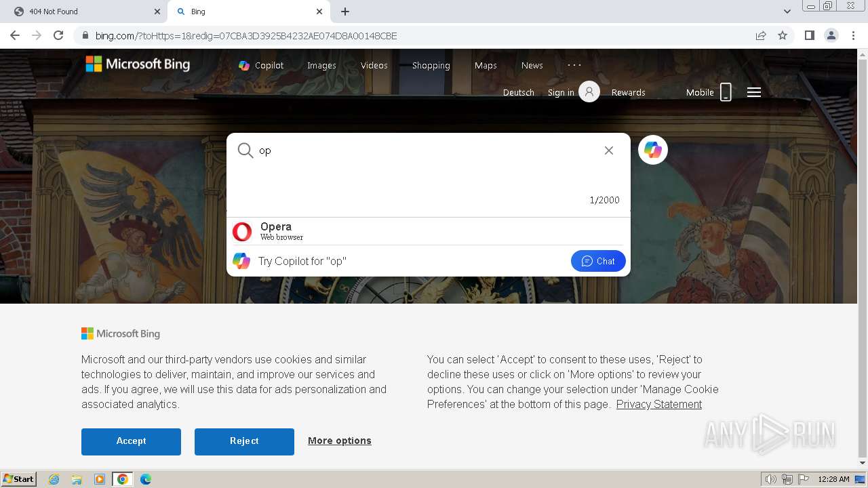The image size is (868, 488).
Task: Open News from the navigation bar
Action: click(x=532, y=65)
